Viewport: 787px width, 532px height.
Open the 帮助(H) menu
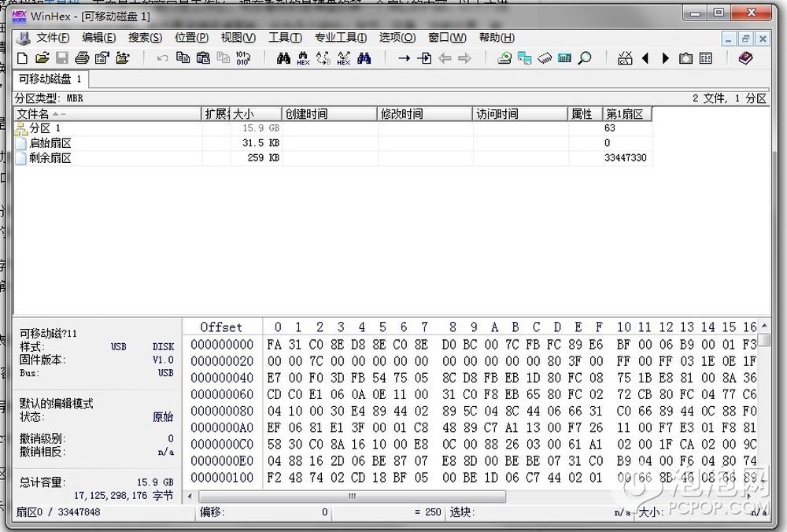point(497,38)
